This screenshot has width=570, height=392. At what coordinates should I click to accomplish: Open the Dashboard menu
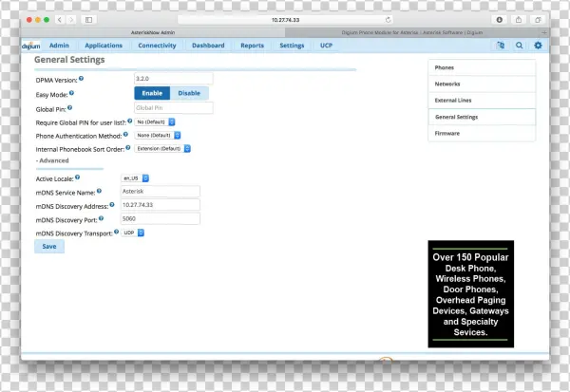pyautogui.click(x=208, y=46)
